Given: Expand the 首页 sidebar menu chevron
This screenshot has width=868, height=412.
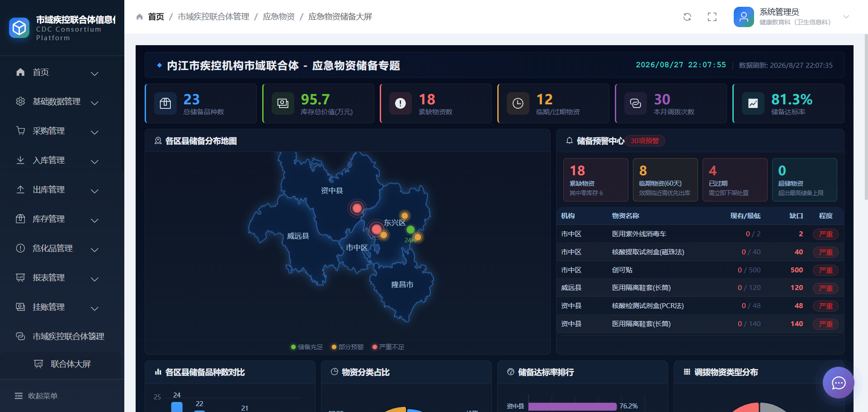Looking at the screenshot, I should pyautogui.click(x=94, y=73).
